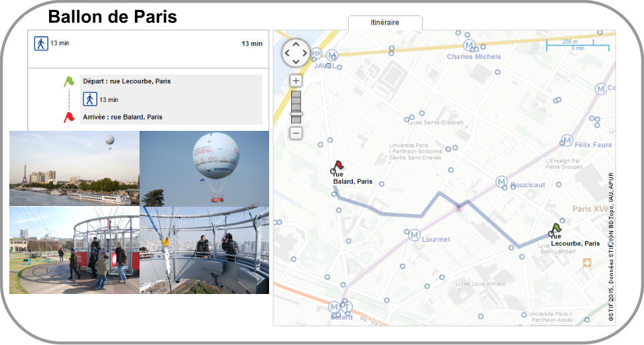The image size is (644, 345).
Task: Pan the map right with the arrow control
Action: (x=305, y=53)
